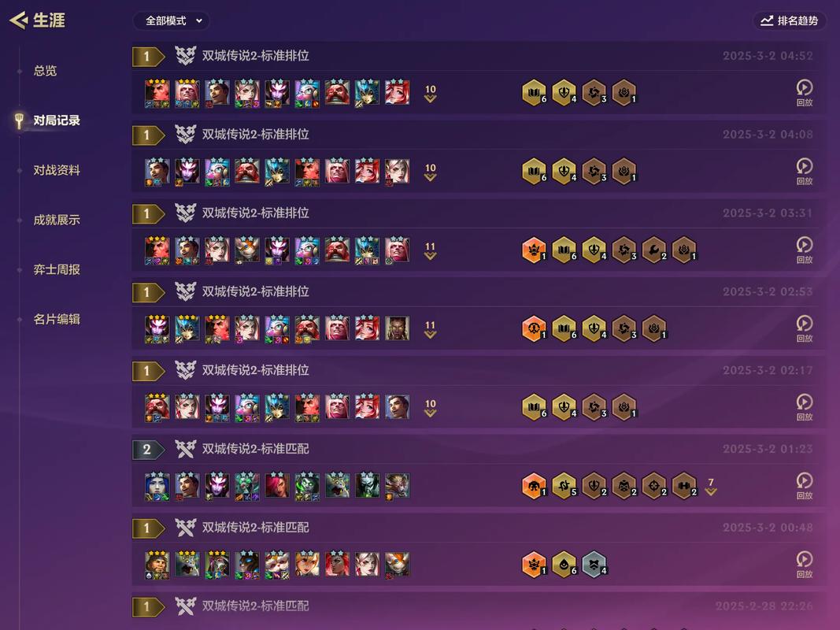Expand level 11 details of 02:53 match

[430, 329]
